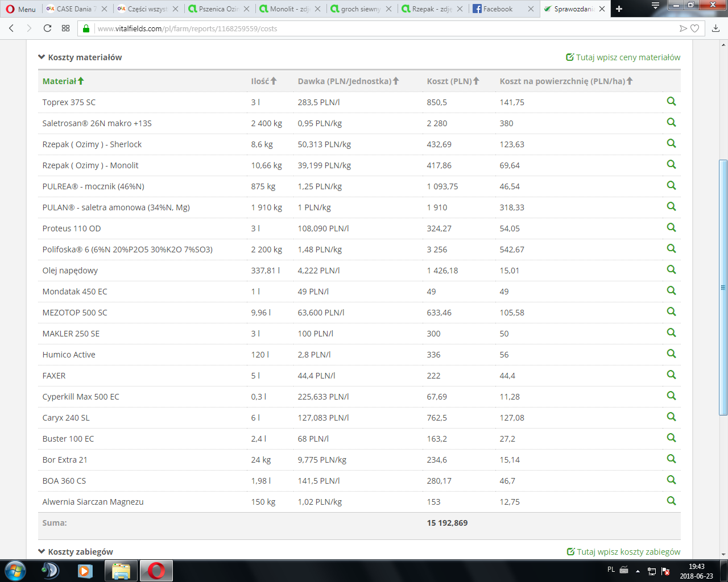Click magnifier icon for Caryx 240 SL
728x582 pixels.
click(671, 417)
